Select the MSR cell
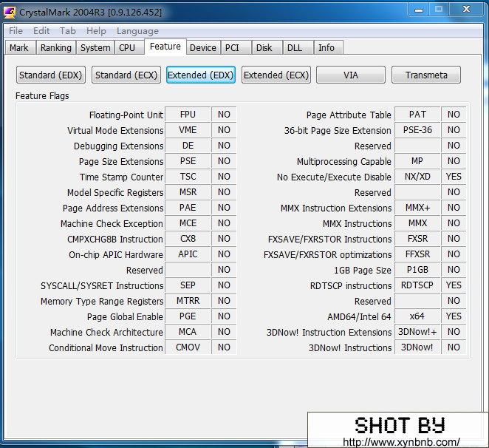489x448 pixels. click(188, 192)
